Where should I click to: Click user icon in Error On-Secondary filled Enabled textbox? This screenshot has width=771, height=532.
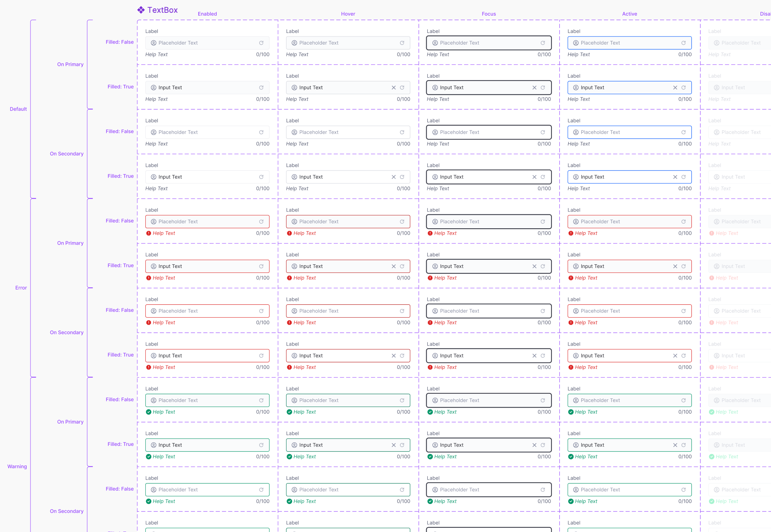[154, 355]
